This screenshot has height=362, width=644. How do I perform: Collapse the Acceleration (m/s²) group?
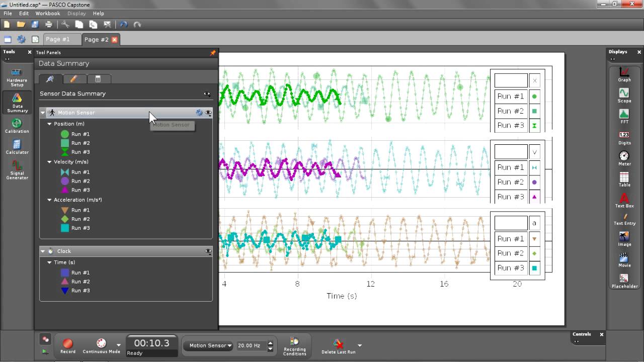pyautogui.click(x=50, y=200)
